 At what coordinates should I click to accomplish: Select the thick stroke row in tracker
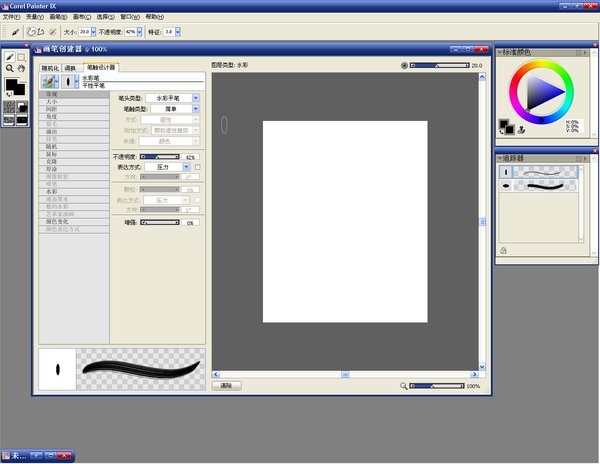538,186
